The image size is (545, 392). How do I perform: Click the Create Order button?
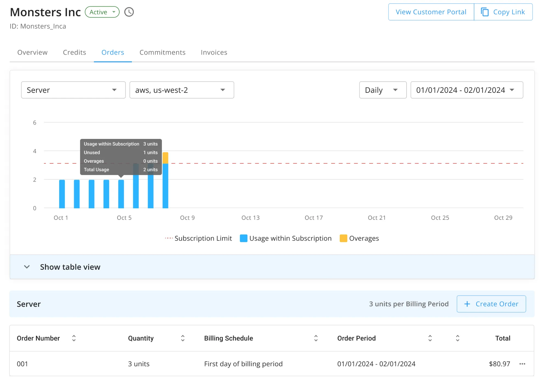click(x=491, y=304)
